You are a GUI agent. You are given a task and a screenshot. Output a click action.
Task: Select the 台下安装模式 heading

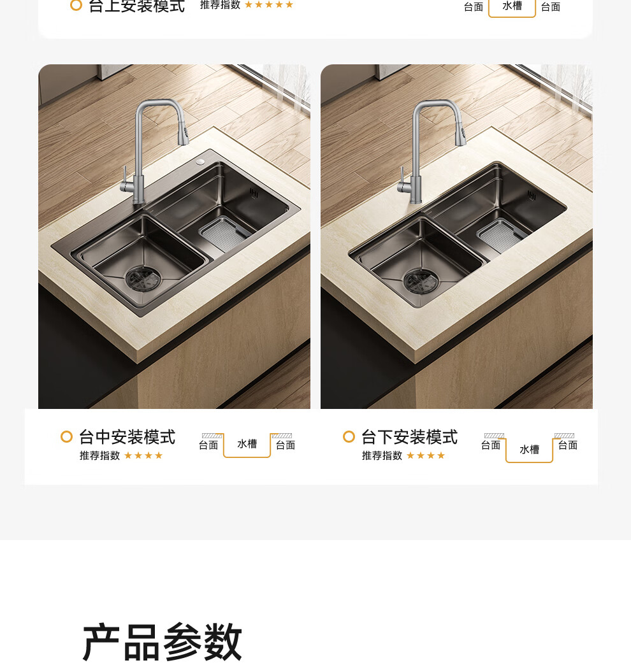click(409, 437)
